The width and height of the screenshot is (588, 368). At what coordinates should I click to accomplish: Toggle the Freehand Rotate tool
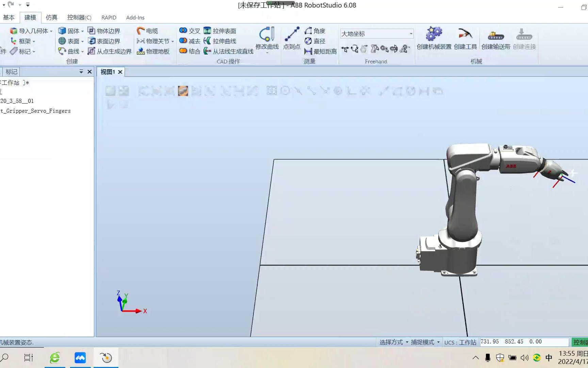pyautogui.click(x=355, y=49)
